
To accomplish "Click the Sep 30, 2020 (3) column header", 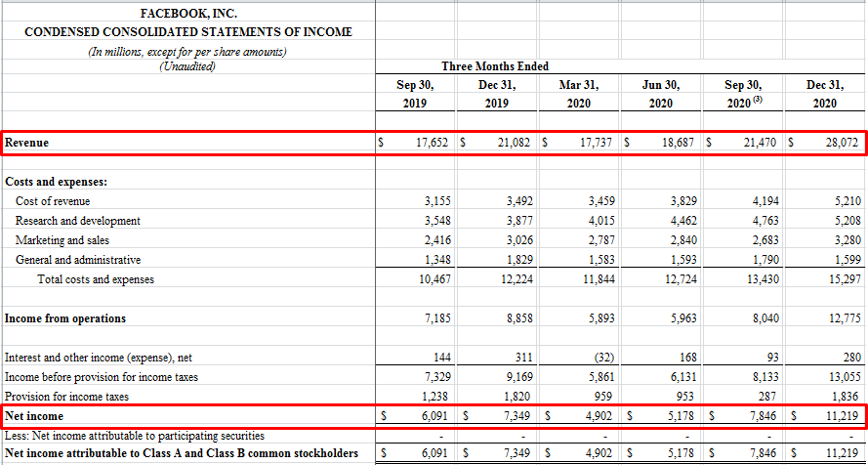I will (743, 94).
